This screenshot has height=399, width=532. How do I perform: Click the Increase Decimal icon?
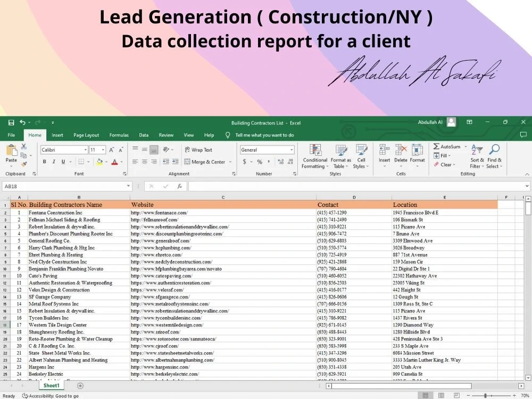(280, 162)
